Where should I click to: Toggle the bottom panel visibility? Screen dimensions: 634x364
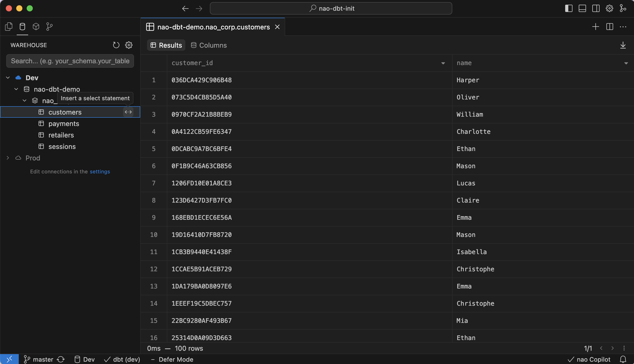[582, 8]
